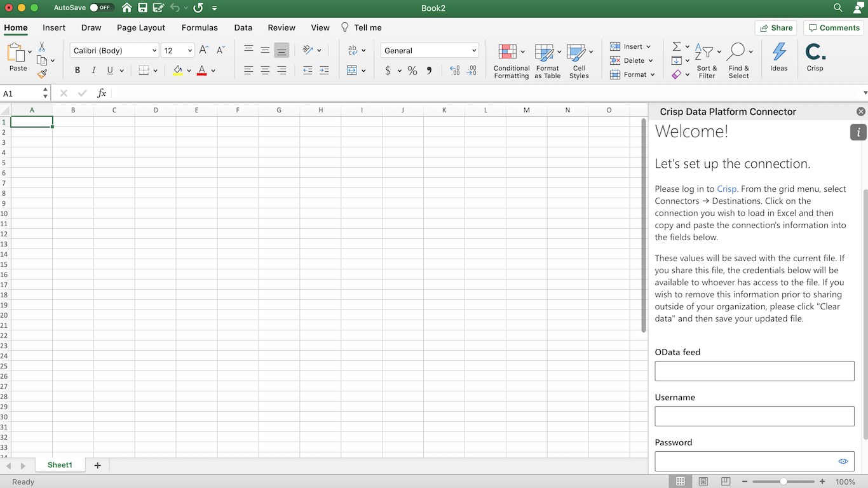Click the zoom slider handle
Viewport: 868px width, 488px height.
pos(783,482)
